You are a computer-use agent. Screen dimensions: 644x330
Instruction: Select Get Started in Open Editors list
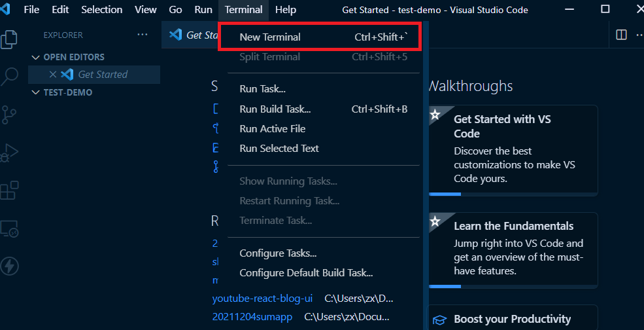click(x=94, y=75)
